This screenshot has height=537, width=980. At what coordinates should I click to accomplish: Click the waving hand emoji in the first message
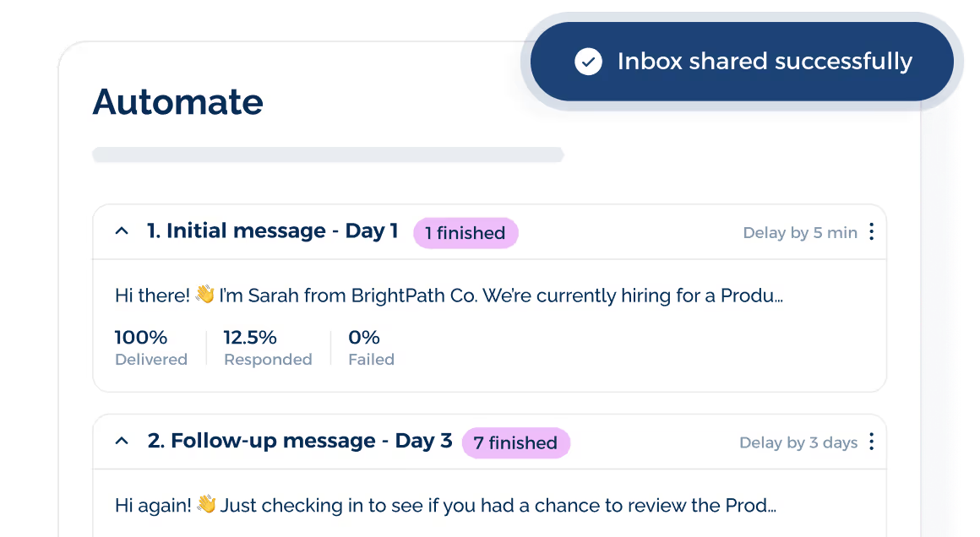pyautogui.click(x=204, y=295)
